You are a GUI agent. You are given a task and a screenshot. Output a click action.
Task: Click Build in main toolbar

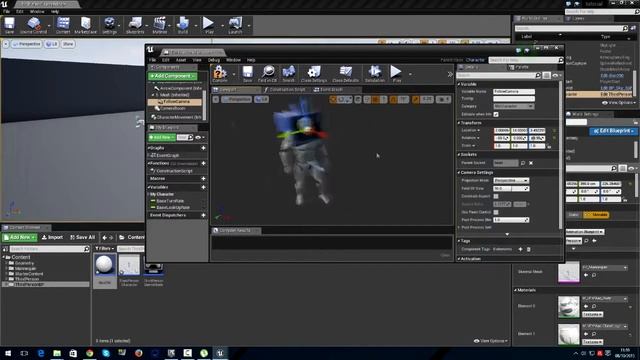tap(183, 25)
